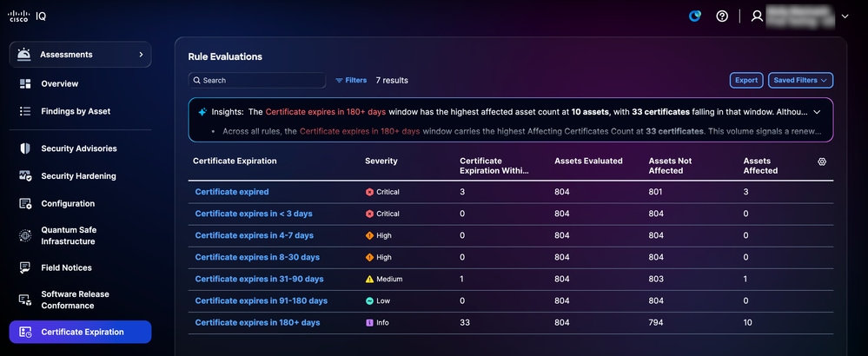868x356 pixels.
Task: Open Field Notices
Action: coord(66,267)
